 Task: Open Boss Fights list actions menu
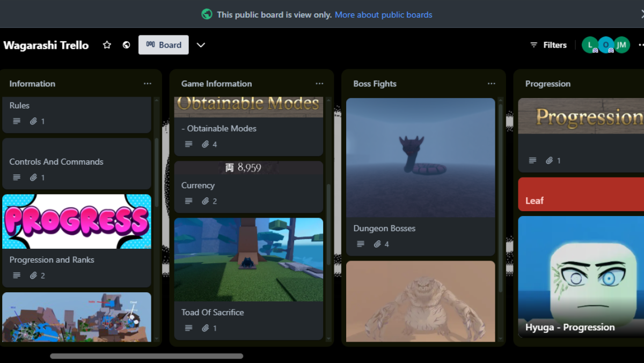[x=491, y=84]
